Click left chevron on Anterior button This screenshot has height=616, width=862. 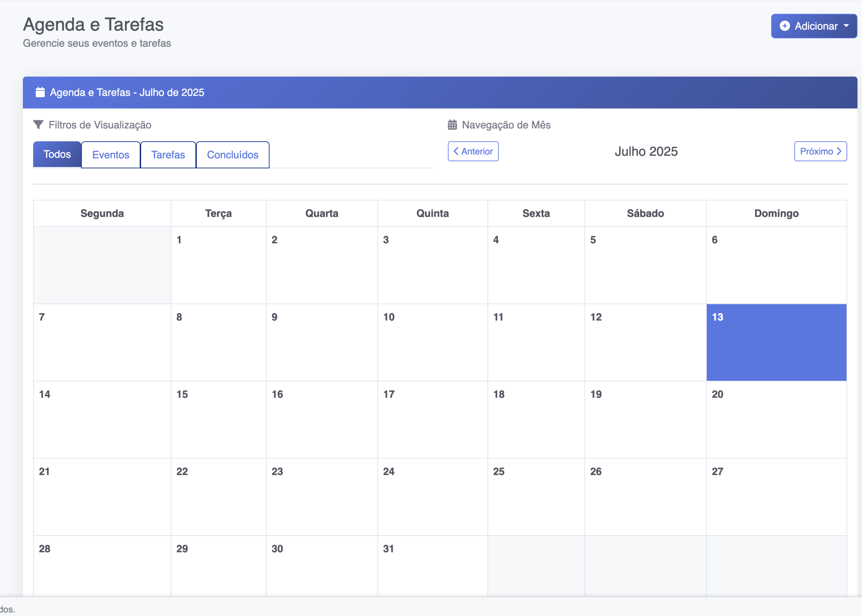[456, 151]
